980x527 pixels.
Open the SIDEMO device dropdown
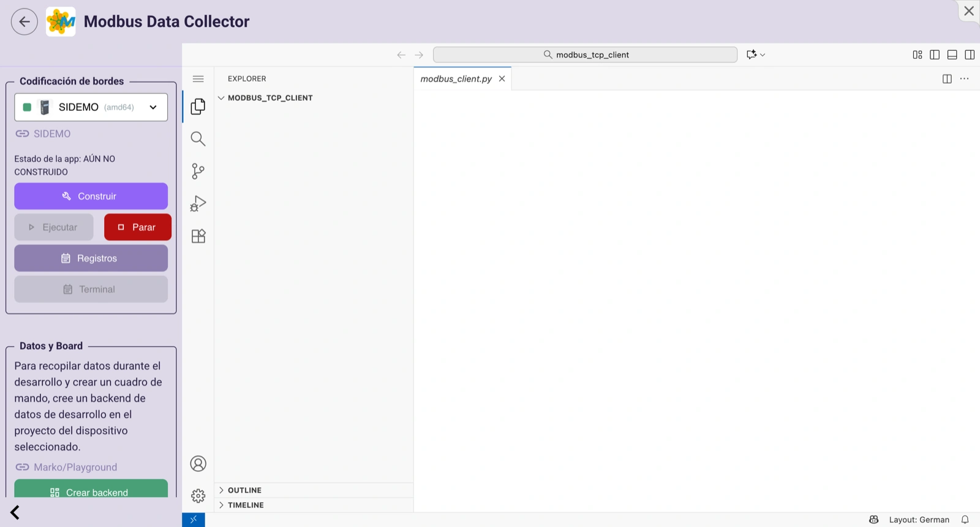[91, 107]
